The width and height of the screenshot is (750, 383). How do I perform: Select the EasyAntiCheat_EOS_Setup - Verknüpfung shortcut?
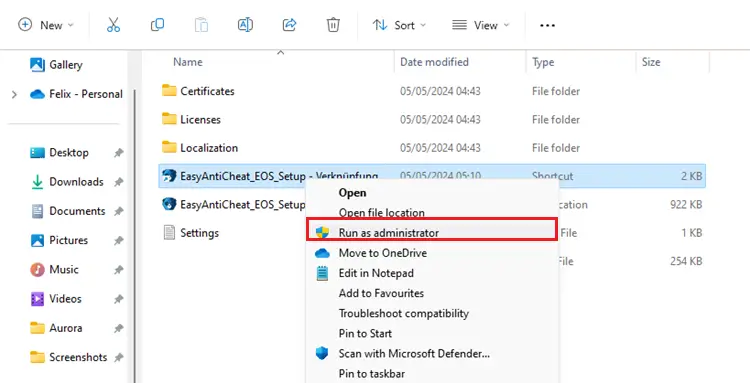coord(432,176)
